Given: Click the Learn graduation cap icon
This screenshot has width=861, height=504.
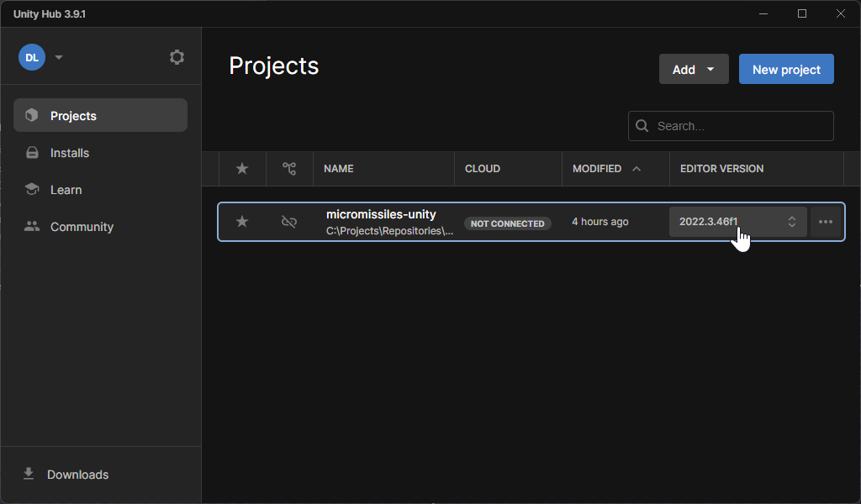Looking at the screenshot, I should point(32,189).
